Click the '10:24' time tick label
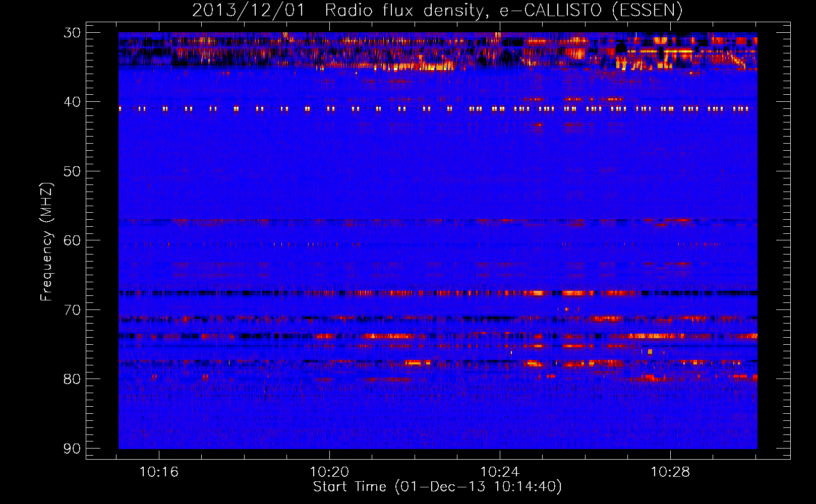The height and width of the screenshot is (504, 816). click(500, 472)
